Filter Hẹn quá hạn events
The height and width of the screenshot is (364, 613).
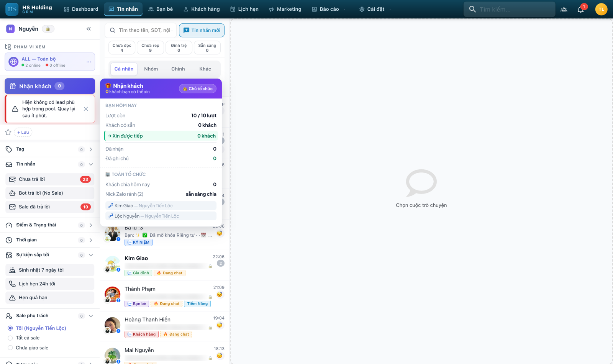click(50, 298)
